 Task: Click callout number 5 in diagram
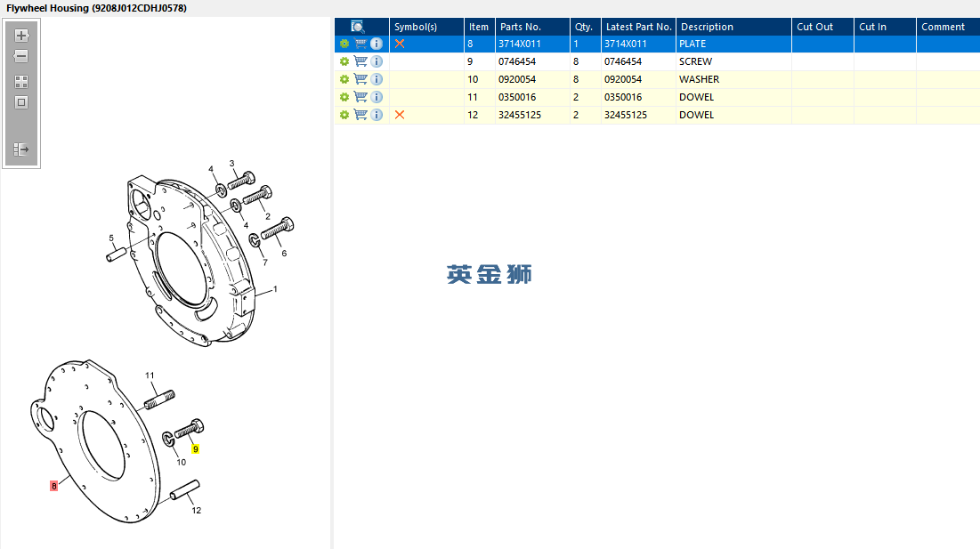111,238
